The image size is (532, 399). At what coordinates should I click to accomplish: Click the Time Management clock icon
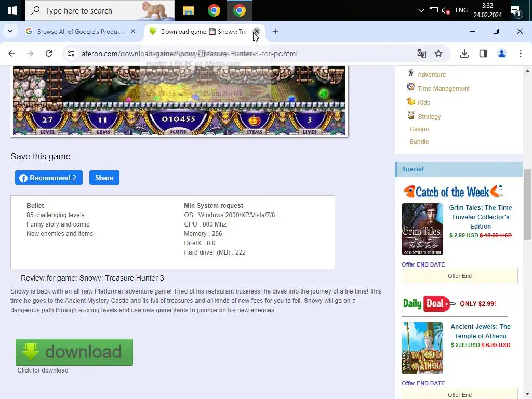(x=411, y=87)
